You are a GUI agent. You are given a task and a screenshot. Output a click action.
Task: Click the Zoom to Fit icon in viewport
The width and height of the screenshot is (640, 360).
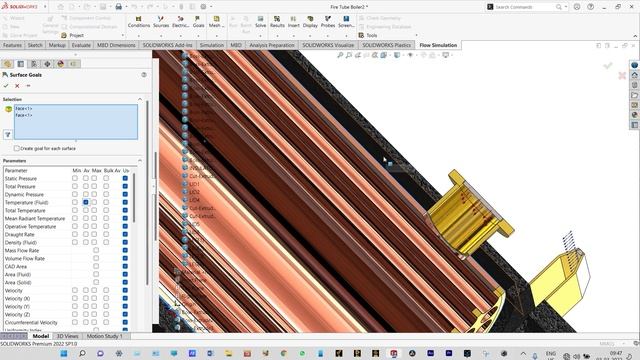[340, 55]
